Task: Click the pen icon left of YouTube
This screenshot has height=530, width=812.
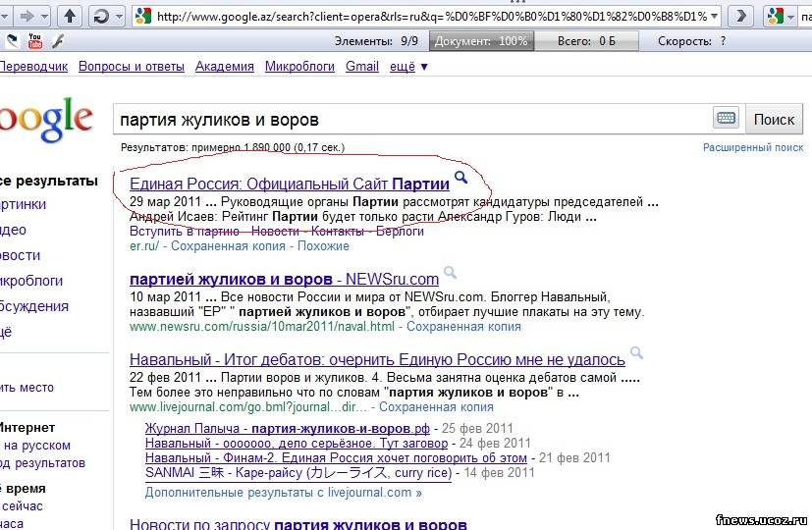Action: (12, 41)
